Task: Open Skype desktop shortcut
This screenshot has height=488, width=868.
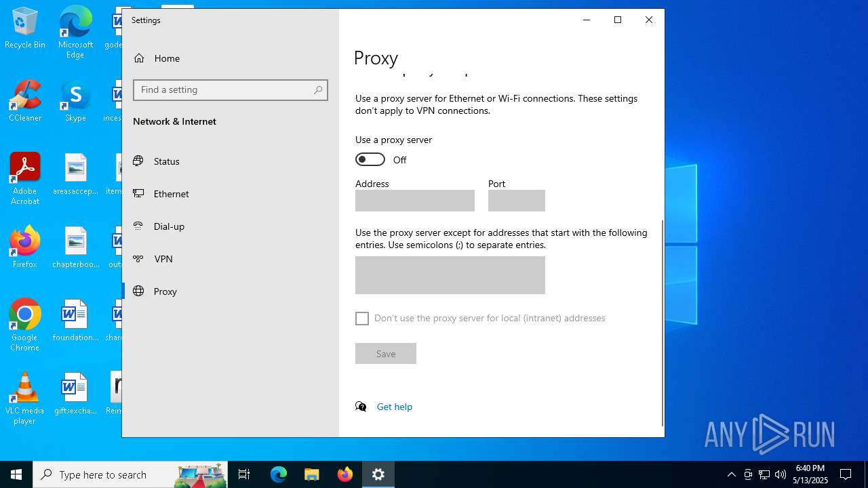Action: pos(75,102)
